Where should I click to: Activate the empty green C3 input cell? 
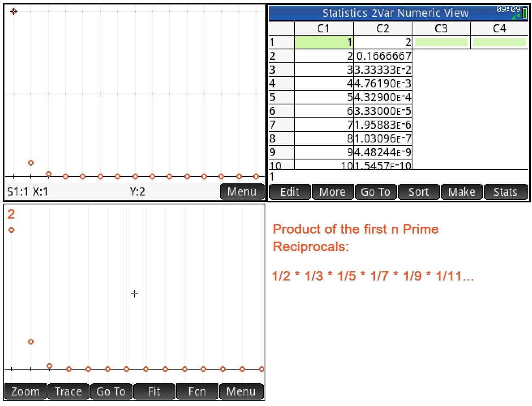441,42
